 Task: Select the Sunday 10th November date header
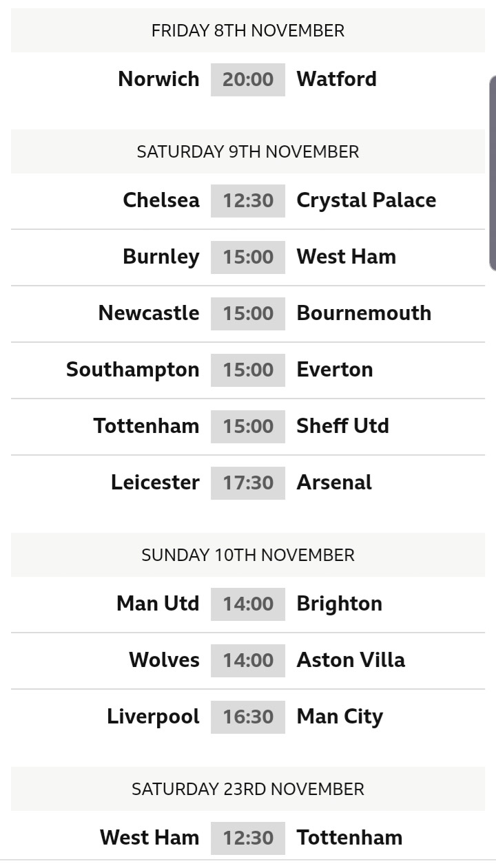tap(248, 555)
